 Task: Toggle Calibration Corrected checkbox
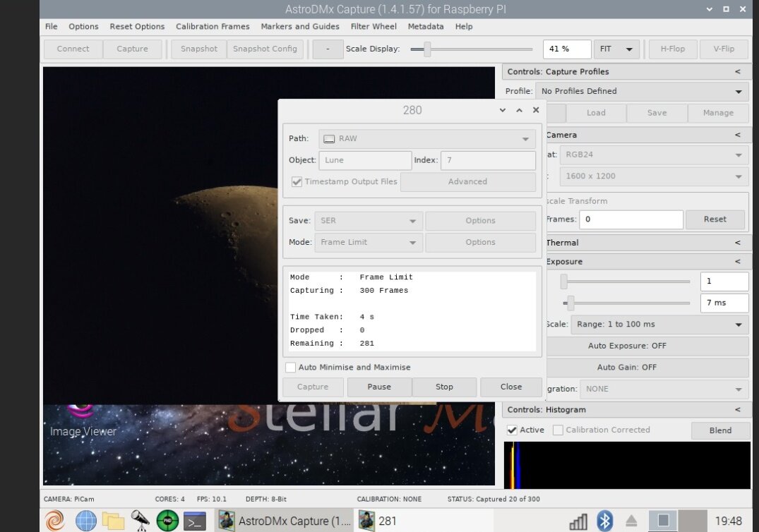[558, 430]
